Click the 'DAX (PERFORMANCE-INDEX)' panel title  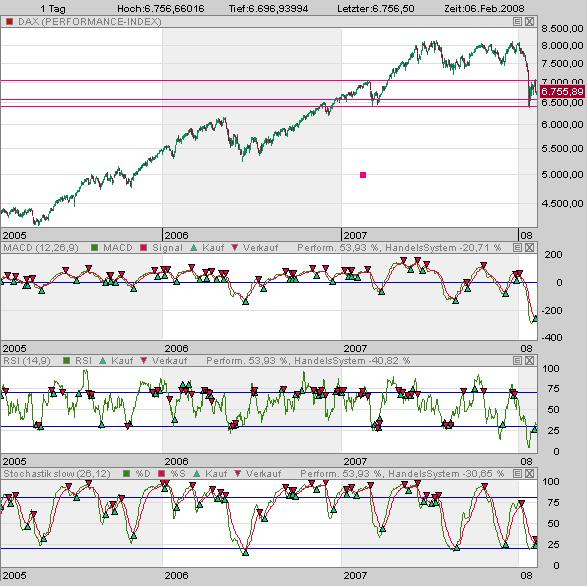pos(90,22)
